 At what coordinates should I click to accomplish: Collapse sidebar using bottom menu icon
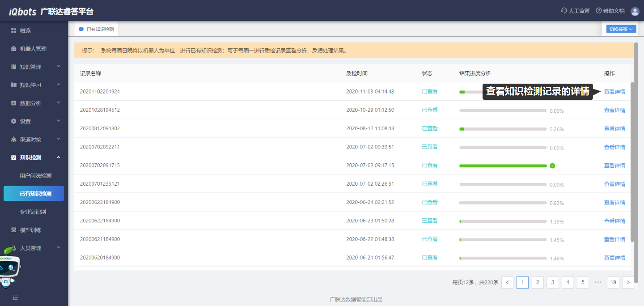15,297
